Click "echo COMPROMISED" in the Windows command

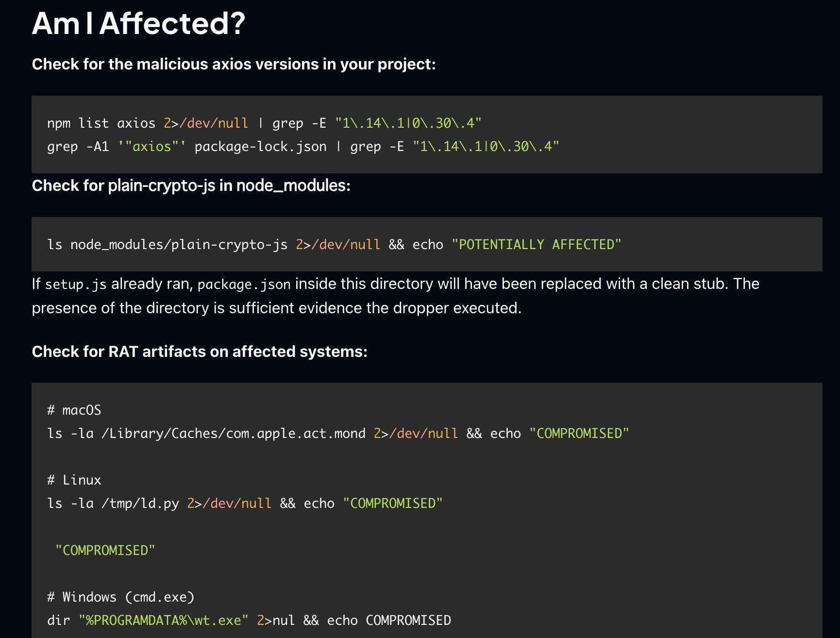(388, 620)
